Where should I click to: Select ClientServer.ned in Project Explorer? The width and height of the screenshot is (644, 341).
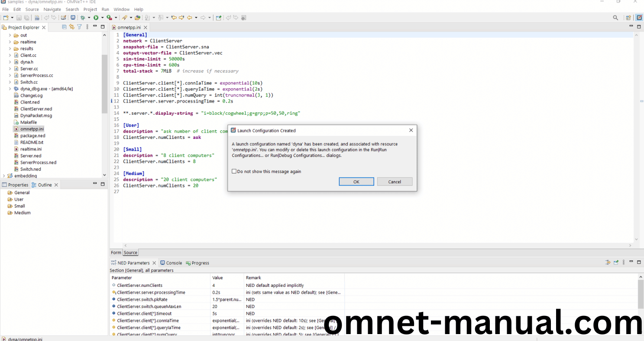click(x=36, y=109)
